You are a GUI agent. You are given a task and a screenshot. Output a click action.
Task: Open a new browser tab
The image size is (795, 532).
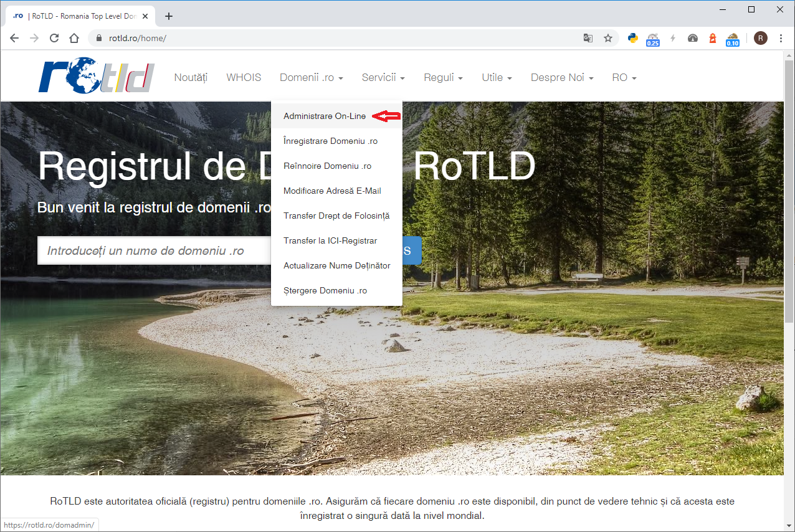point(168,16)
